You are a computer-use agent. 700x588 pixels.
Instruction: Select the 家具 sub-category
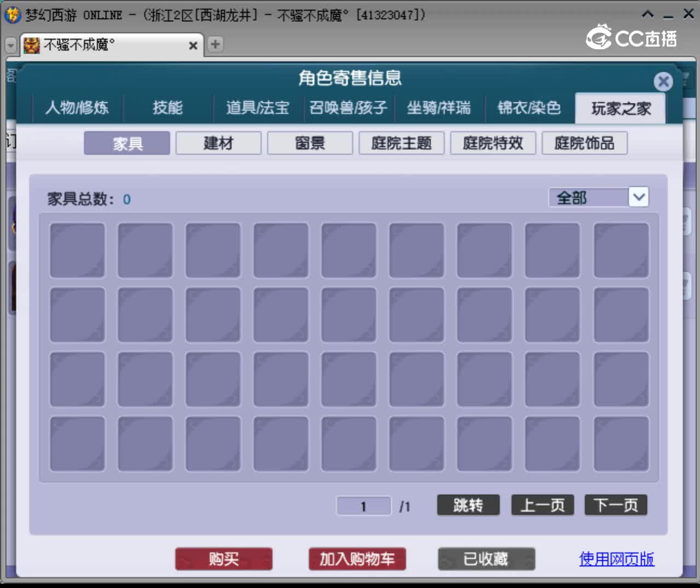pyautogui.click(x=127, y=143)
